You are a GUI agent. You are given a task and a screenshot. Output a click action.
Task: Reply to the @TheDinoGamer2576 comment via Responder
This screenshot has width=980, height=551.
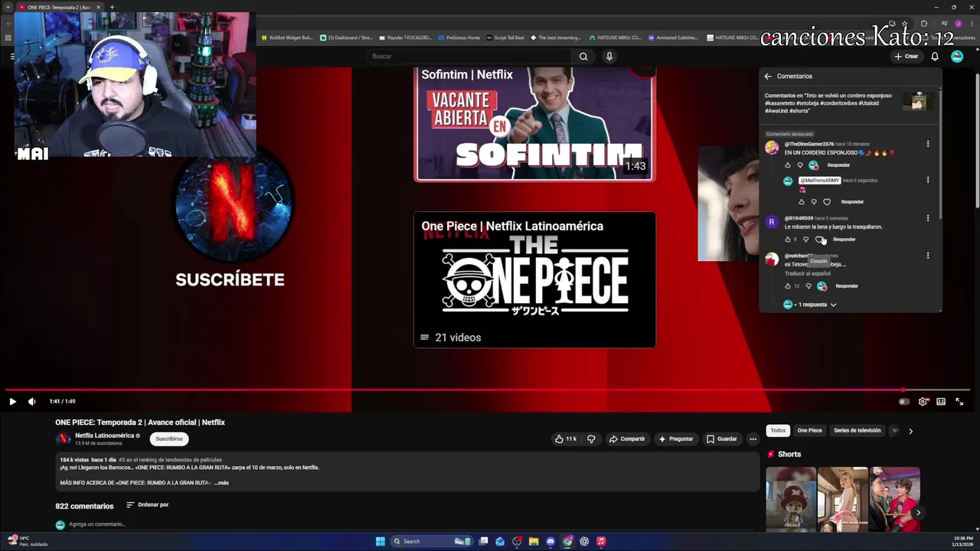click(838, 165)
